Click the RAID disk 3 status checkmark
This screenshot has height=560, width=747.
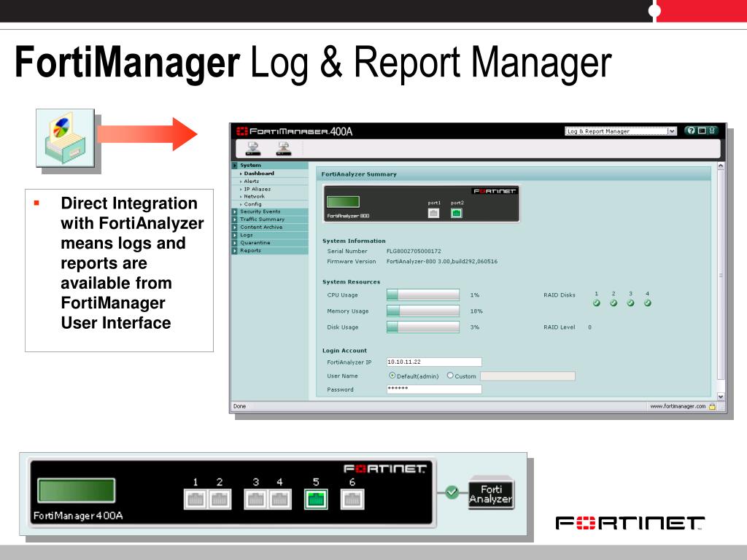tap(631, 303)
